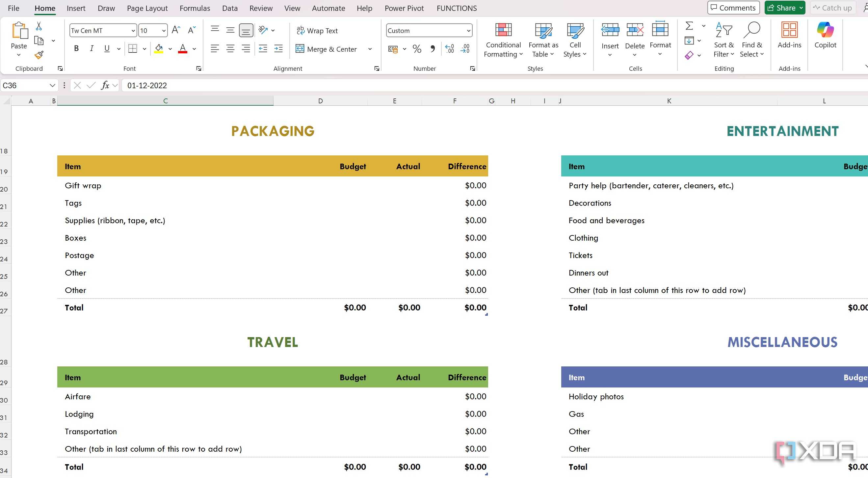Toggle Underline formatting
This screenshot has height=478, width=868.
[x=107, y=48]
